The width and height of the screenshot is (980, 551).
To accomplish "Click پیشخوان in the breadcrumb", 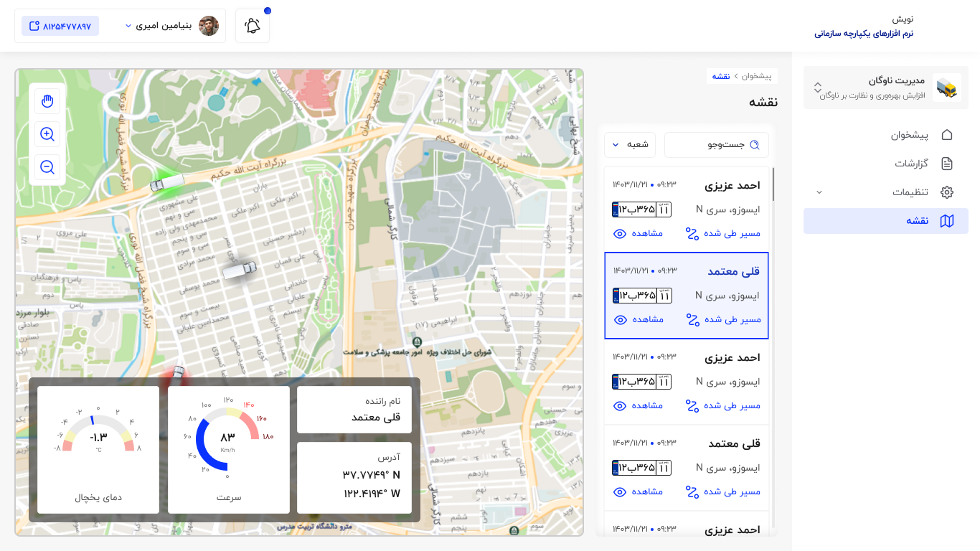I will pyautogui.click(x=756, y=75).
